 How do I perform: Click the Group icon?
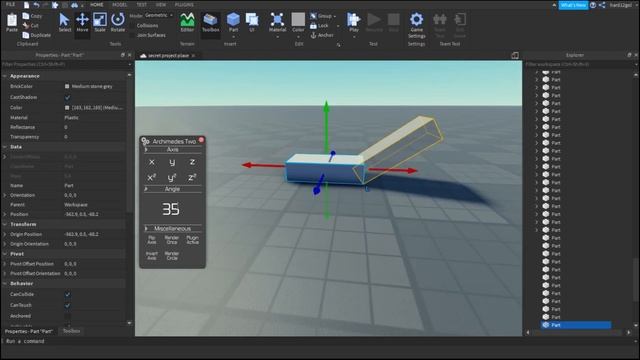(x=313, y=16)
